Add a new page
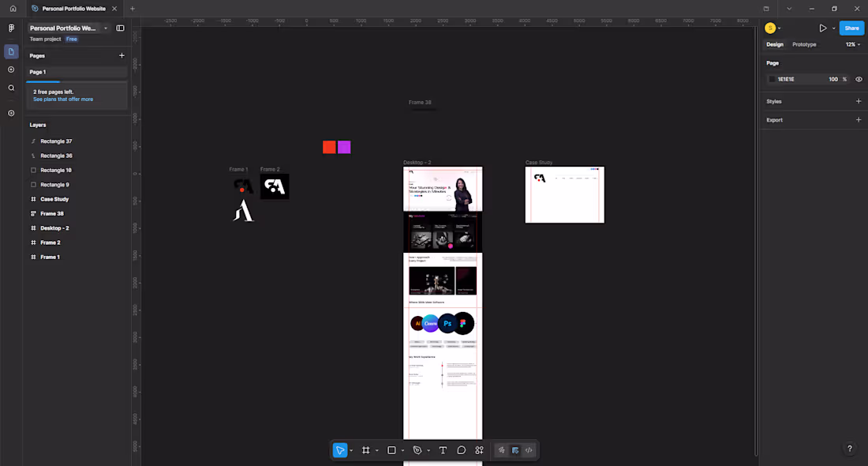Image resolution: width=868 pixels, height=466 pixels. pyautogui.click(x=122, y=55)
